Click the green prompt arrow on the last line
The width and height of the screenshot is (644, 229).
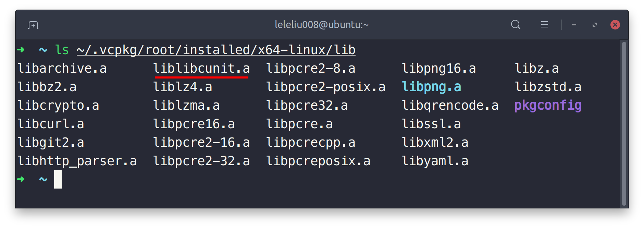(x=21, y=179)
